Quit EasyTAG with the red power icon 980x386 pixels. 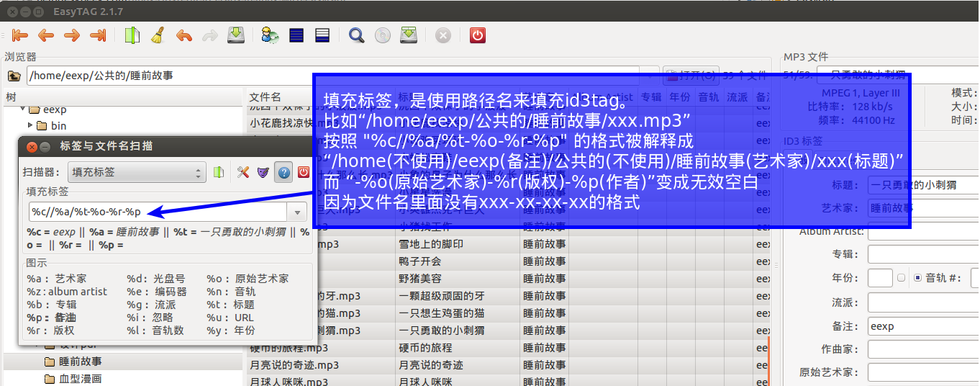click(x=478, y=35)
